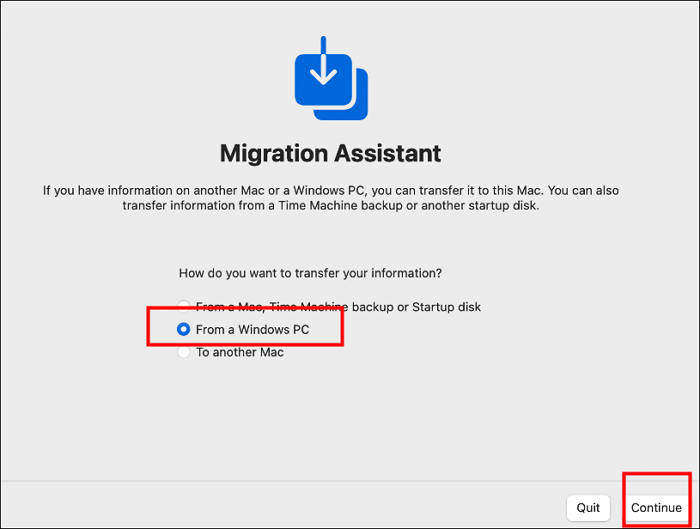This screenshot has width=700, height=529.
Task: Click the "From a Windows PC" label text
Action: pos(250,329)
